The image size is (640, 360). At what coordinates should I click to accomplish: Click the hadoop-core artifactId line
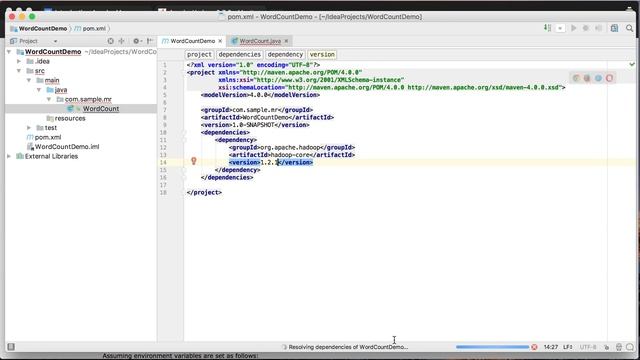click(x=292, y=155)
